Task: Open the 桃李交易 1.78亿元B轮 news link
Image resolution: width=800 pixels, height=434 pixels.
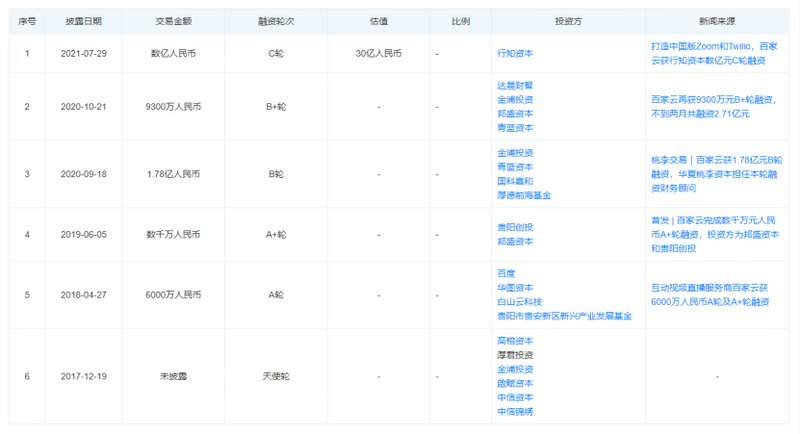Action: tap(716, 174)
